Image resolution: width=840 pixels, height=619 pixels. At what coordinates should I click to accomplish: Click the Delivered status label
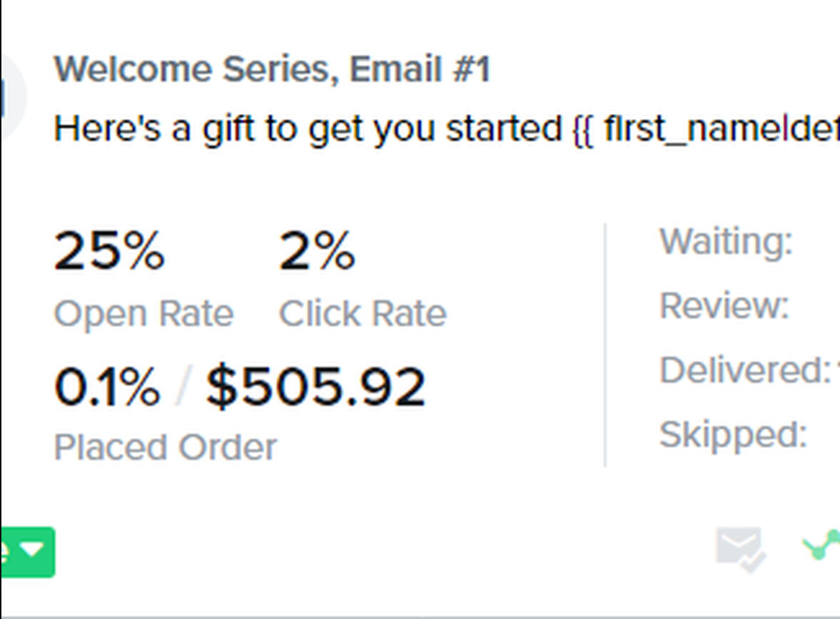click(744, 370)
